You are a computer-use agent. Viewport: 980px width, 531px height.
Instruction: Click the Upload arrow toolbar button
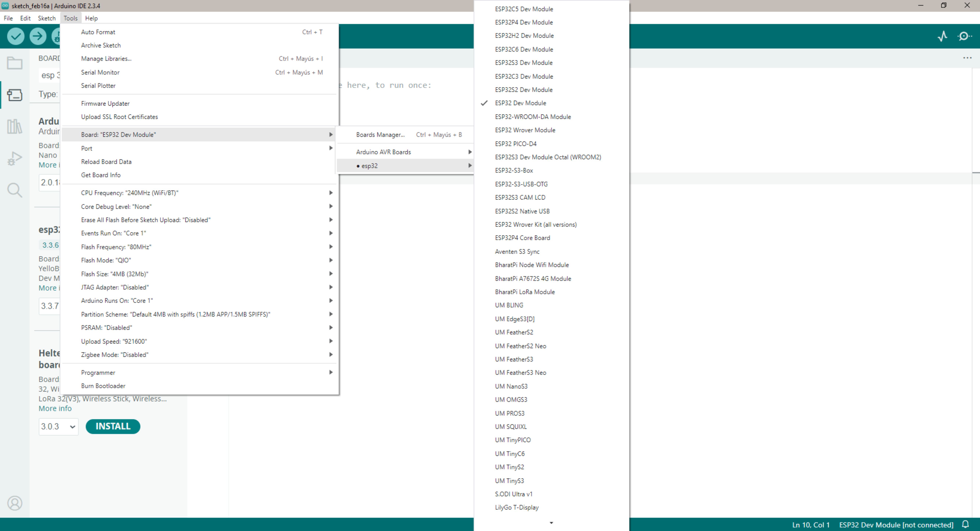(38, 36)
